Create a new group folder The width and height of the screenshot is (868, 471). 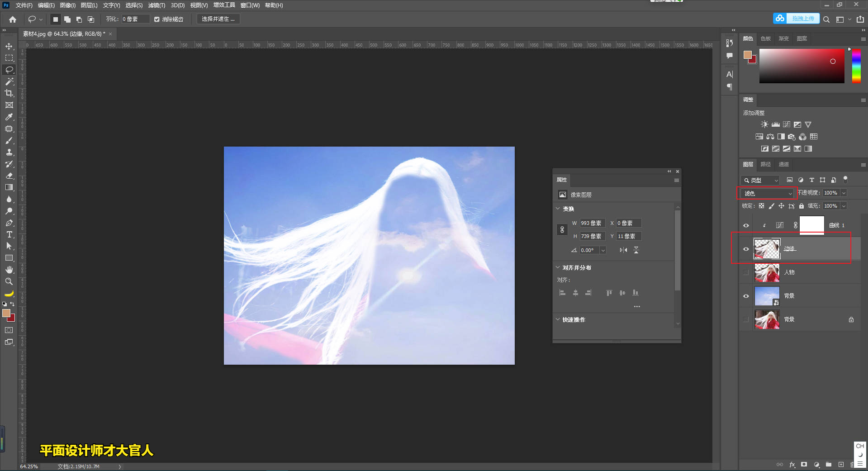(829, 465)
